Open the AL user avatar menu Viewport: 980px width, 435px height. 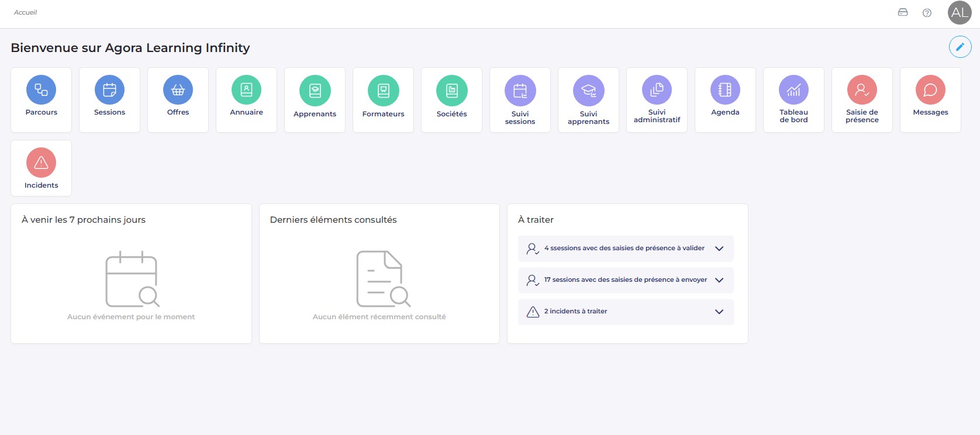(960, 13)
